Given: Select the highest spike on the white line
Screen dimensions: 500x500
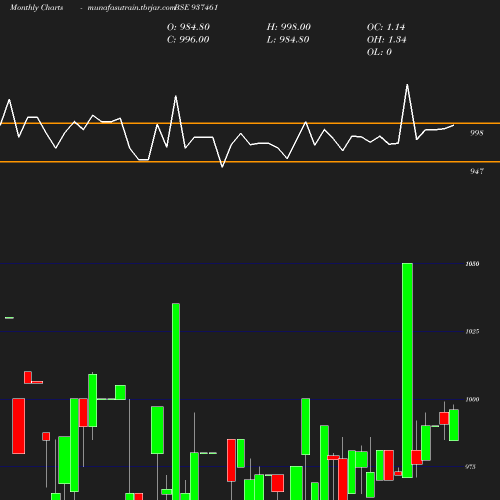Looking at the screenshot, I should (407, 85).
